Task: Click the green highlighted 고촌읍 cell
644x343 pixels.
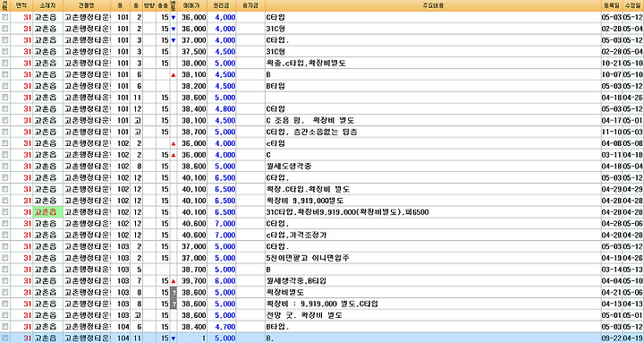Action: click(47, 212)
